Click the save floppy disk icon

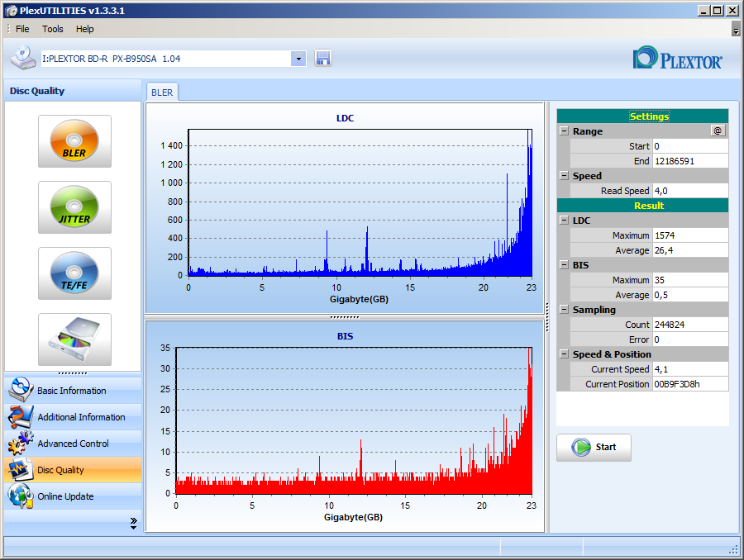coord(322,59)
